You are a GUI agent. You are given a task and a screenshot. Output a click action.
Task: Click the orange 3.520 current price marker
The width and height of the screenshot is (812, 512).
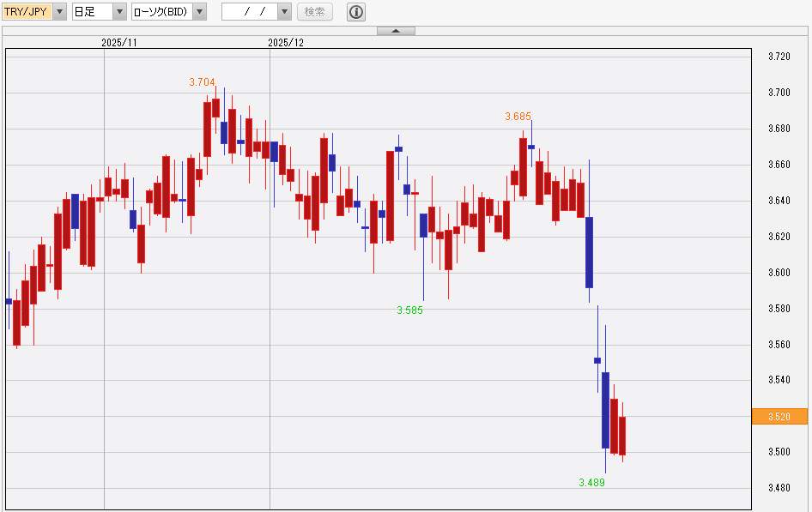[779, 416]
